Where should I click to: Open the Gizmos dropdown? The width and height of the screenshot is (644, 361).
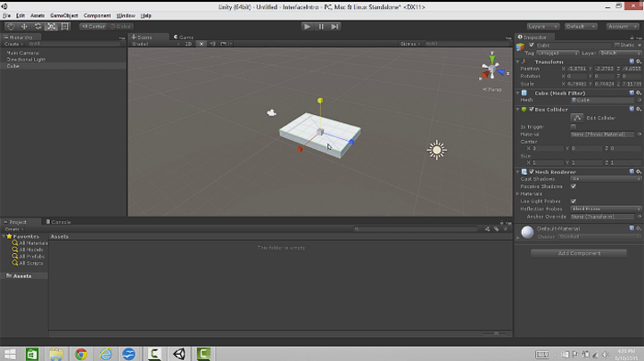pos(410,44)
